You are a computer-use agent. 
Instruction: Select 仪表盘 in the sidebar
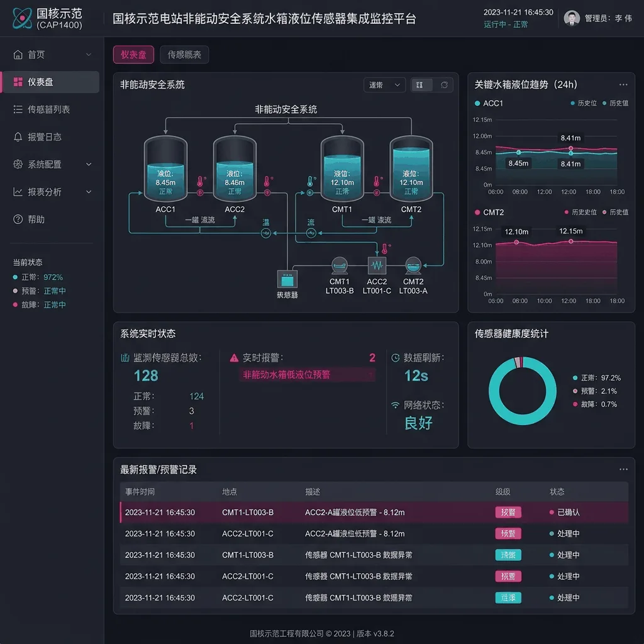click(x=52, y=82)
